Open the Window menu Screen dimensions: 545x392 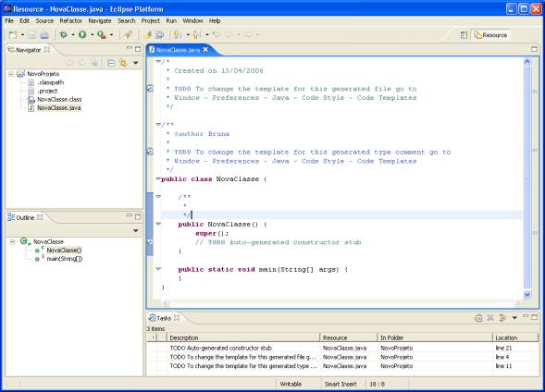[192, 21]
